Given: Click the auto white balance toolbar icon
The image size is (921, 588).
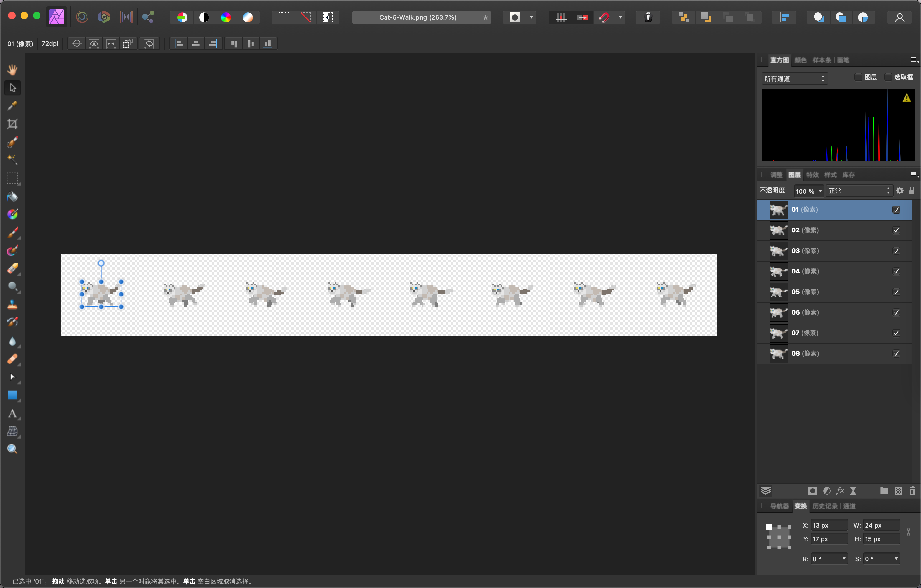Looking at the screenshot, I should tap(248, 17).
